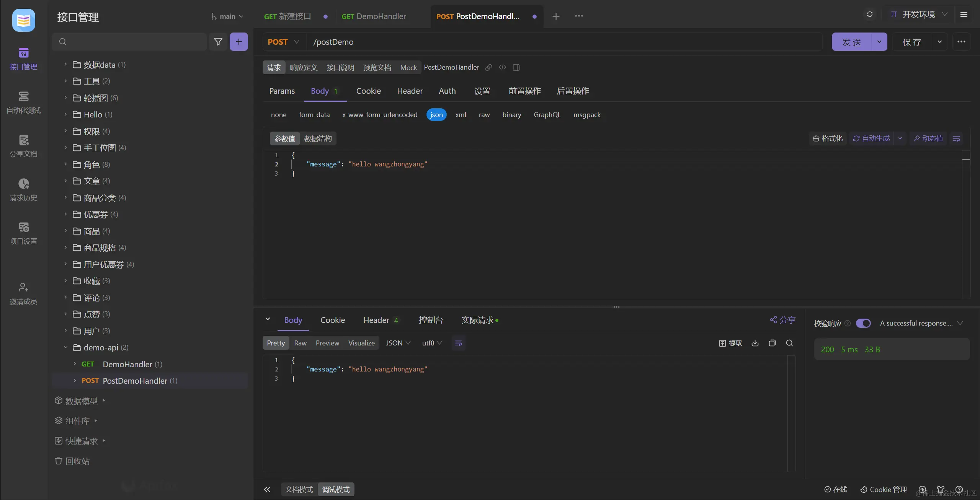Click the 发送 send button
Image resolution: width=980 pixels, height=500 pixels.
851,42
